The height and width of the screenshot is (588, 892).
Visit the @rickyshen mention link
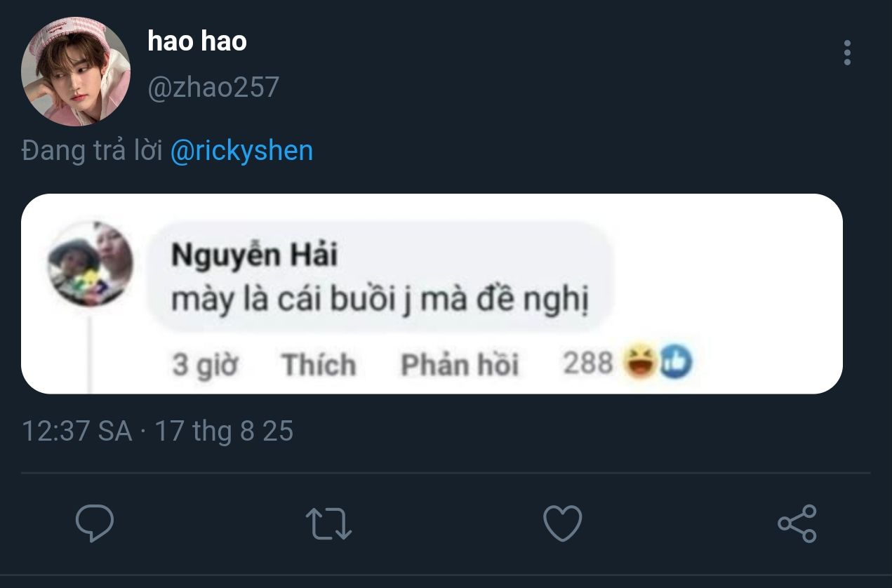coord(241,151)
